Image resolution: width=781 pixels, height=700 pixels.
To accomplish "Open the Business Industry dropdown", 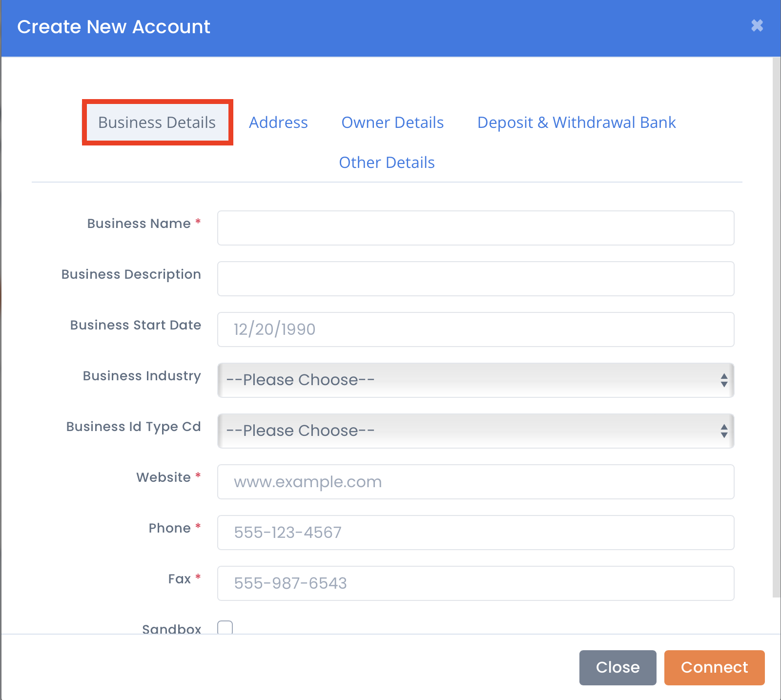I will 476,380.
